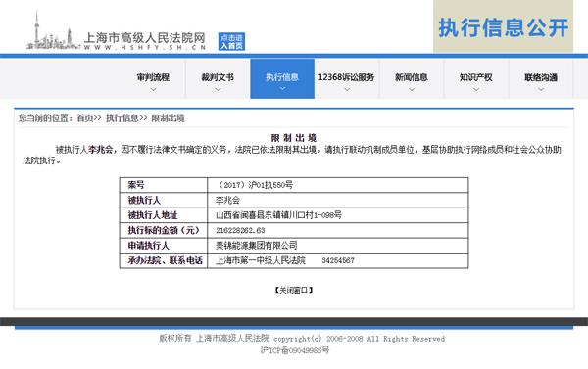Image resolution: width=588 pixels, height=369 pixels.
Task: Expand chevron under 裁判文书
Action: 218,89
